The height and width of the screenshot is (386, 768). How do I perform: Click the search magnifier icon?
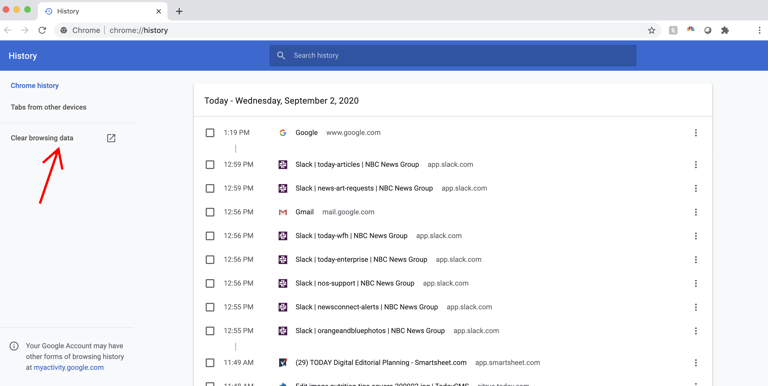[x=281, y=55]
